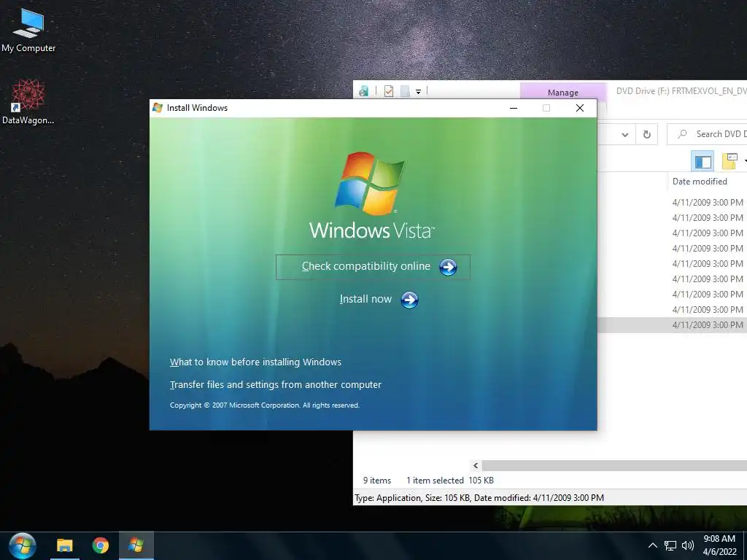Open What to know before installing Windows
Screen dimensions: 747x560
coord(255,362)
